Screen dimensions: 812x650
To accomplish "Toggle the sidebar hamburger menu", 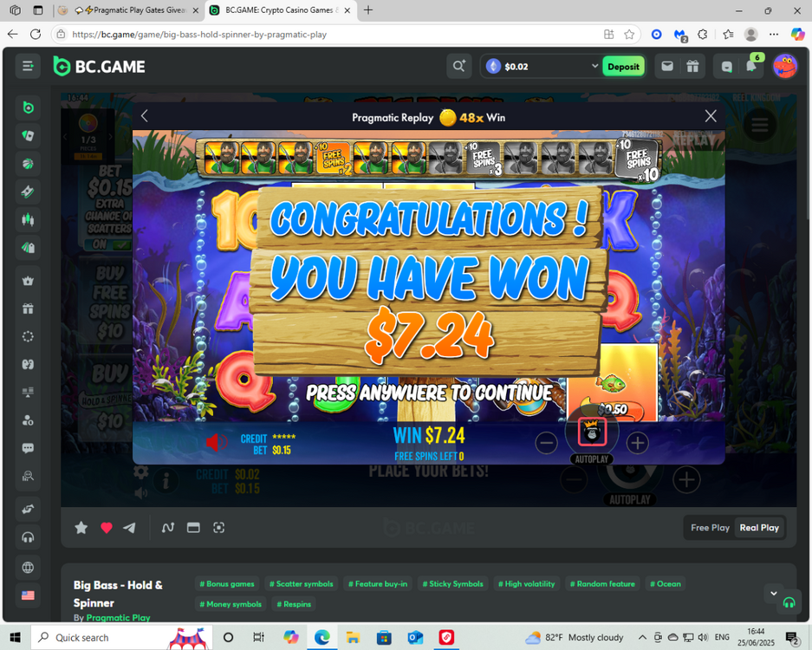I will point(28,67).
